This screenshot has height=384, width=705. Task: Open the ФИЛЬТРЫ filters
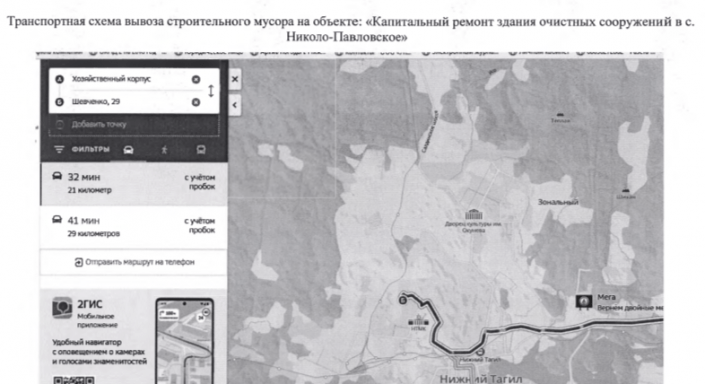pos(81,149)
